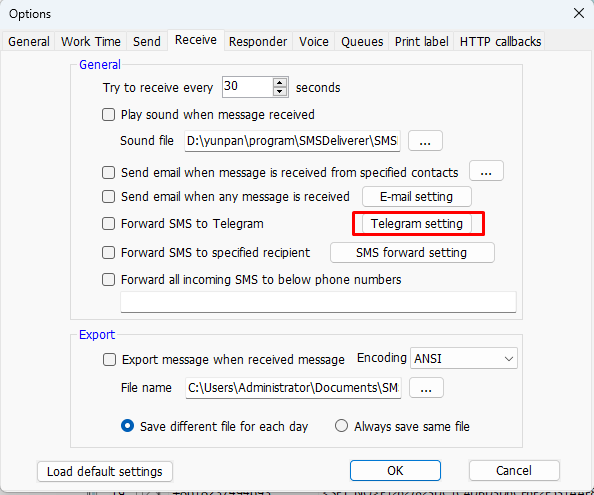Go to the Queues tab
Screen dimensions: 594x495
click(362, 41)
